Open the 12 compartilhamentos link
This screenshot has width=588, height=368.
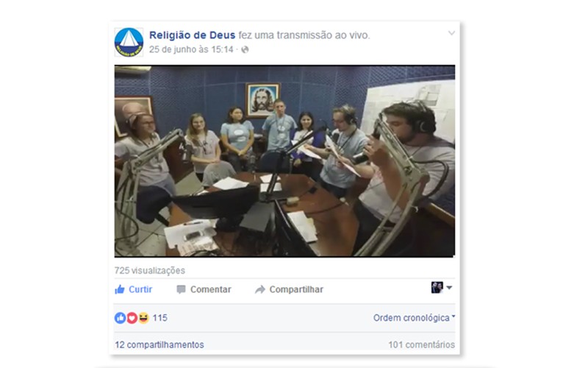coord(159,344)
